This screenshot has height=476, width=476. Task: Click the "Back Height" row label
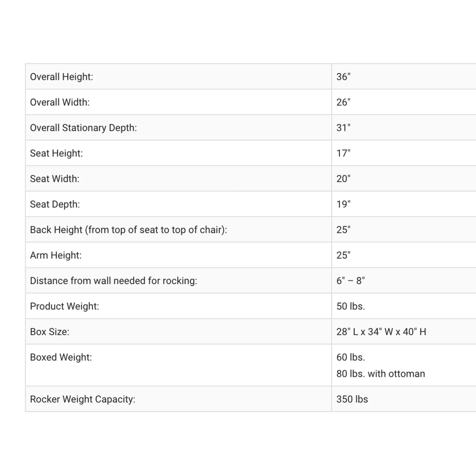(x=128, y=230)
